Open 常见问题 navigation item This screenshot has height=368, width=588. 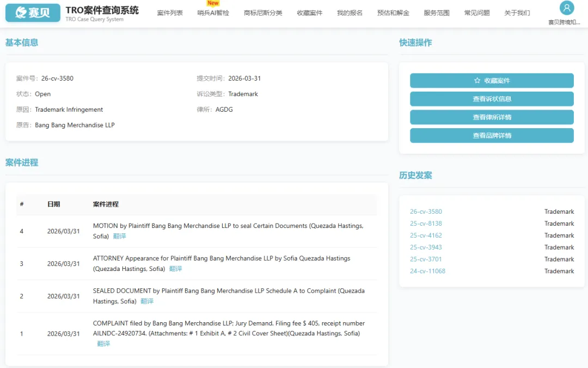[x=477, y=13]
